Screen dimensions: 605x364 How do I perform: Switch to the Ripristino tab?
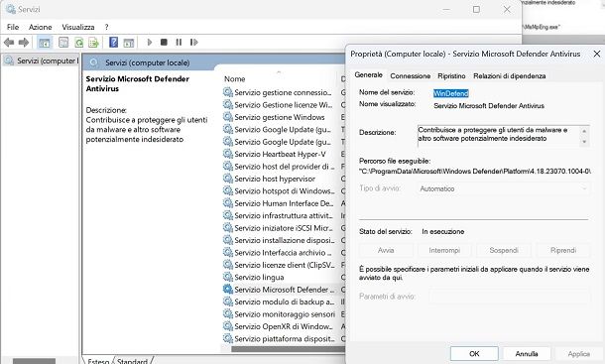point(451,76)
